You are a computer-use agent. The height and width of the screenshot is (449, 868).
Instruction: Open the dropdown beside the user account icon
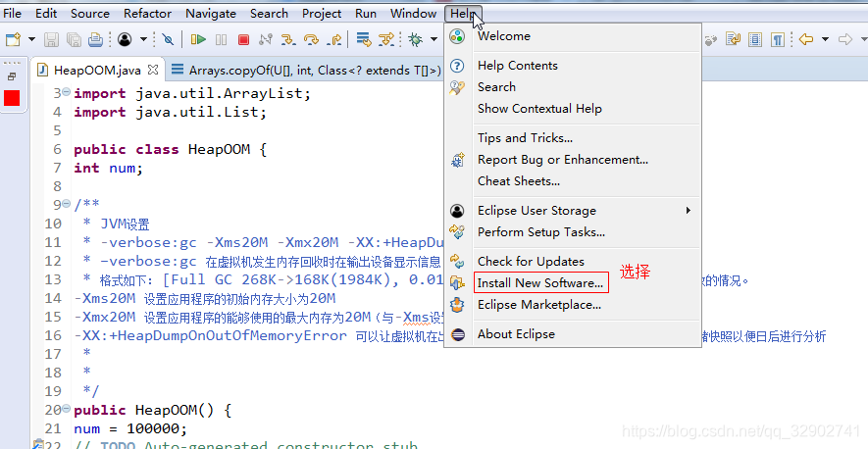pos(143,39)
